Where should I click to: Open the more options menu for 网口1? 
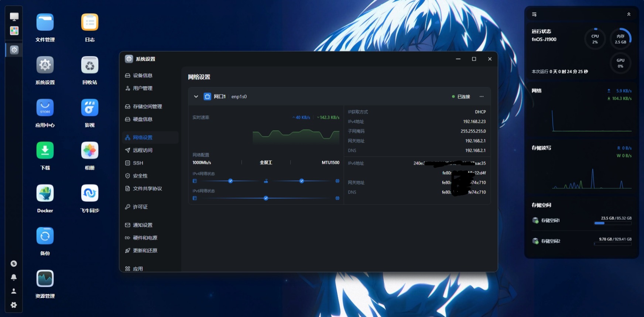pos(482,96)
